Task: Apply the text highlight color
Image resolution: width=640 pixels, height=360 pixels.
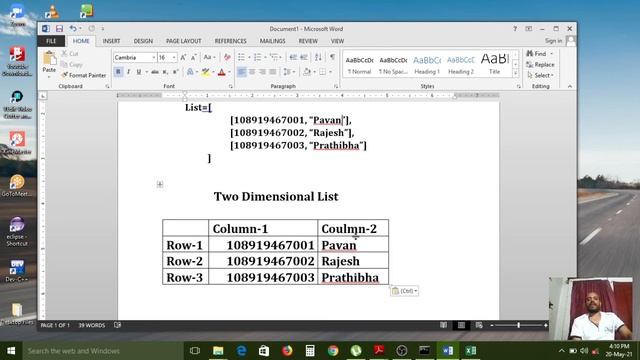Action: tap(205, 72)
